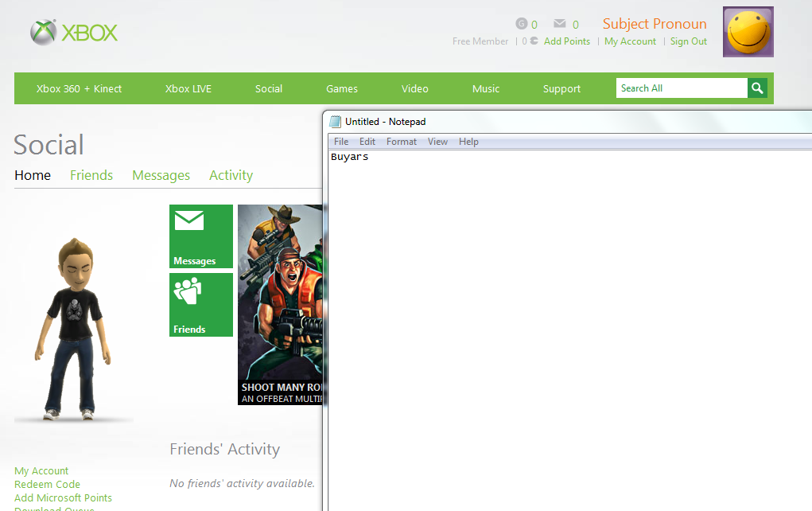Image resolution: width=812 pixels, height=511 pixels.
Task: Click the Xbox logo at top left
Action: pyautogui.click(x=74, y=33)
